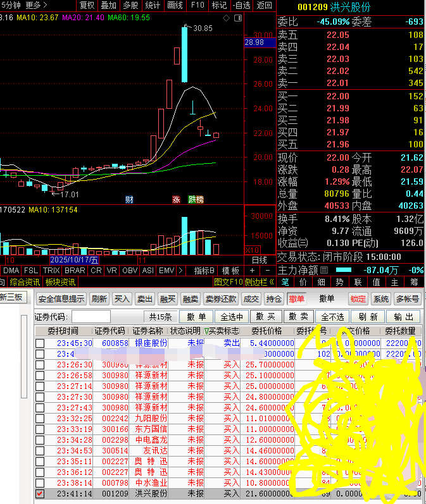Click the left panel vertical scrollbar
This screenshot has width=426, height=504.
click(x=24, y=356)
